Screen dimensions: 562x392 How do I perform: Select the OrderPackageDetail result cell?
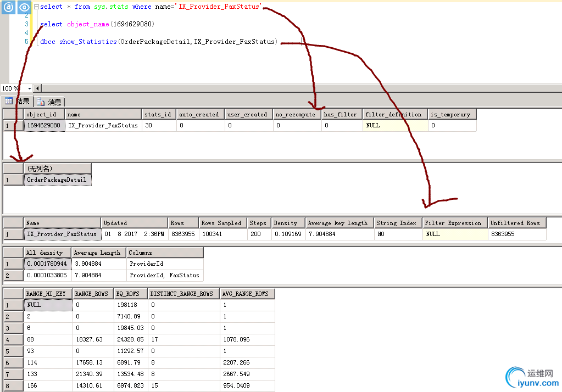coord(57,180)
